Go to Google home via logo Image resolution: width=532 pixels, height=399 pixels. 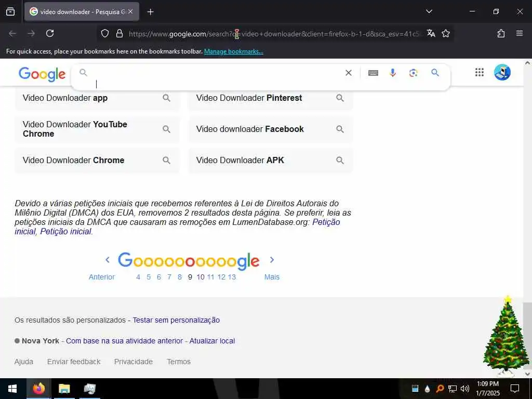click(42, 74)
